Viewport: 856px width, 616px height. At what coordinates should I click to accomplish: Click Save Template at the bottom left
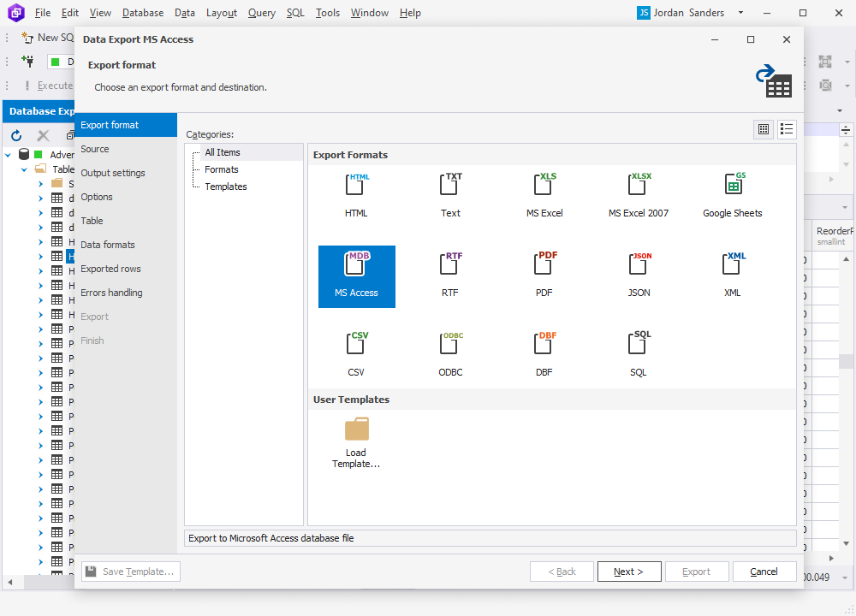pos(130,572)
